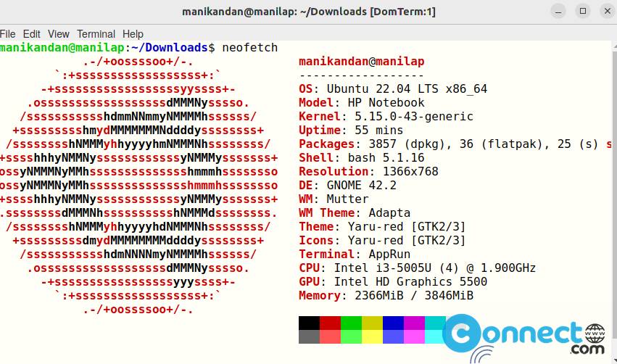The height and width of the screenshot is (364, 617).
Task: Click the pink color block
Action: (414, 337)
